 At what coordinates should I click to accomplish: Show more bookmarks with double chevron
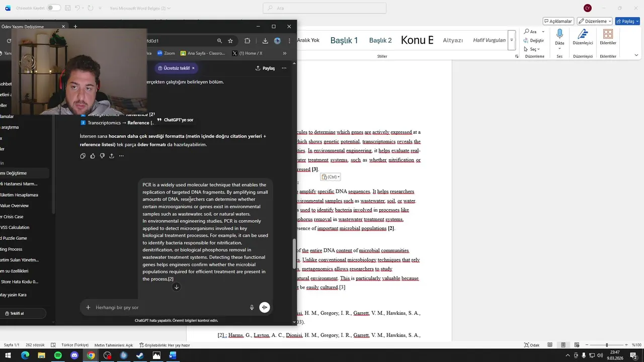pos(285,53)
